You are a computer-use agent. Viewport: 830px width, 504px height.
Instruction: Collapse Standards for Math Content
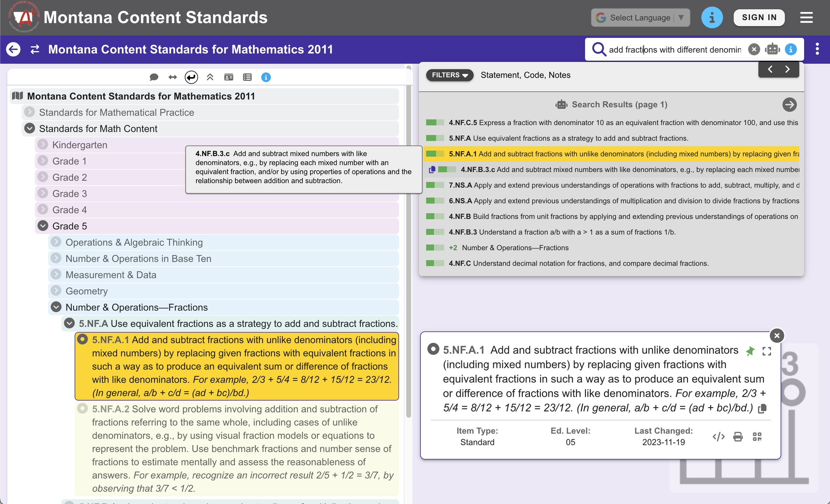30,128
